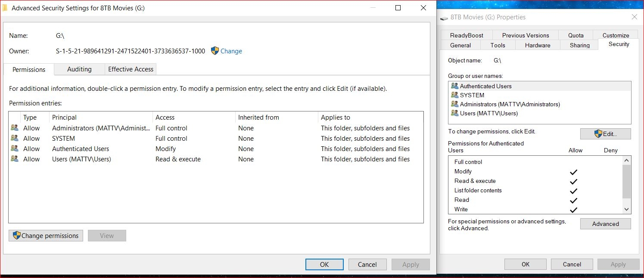The width and height of the screenshot is (644, 278).
Task: Click Administrators group icon in Properties list
Action: (x=454, y=104)
